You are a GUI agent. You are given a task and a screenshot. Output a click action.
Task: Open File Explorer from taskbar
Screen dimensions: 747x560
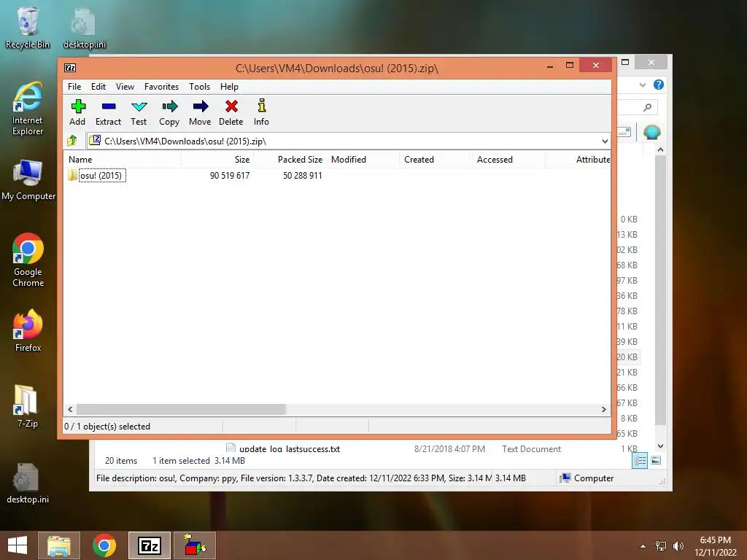(x=58, y=545)
